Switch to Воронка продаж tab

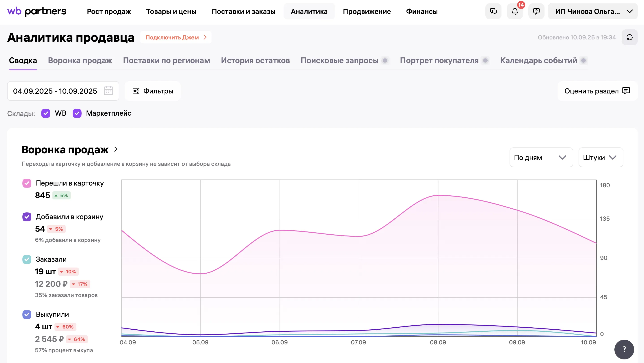[x=80, y=60]
